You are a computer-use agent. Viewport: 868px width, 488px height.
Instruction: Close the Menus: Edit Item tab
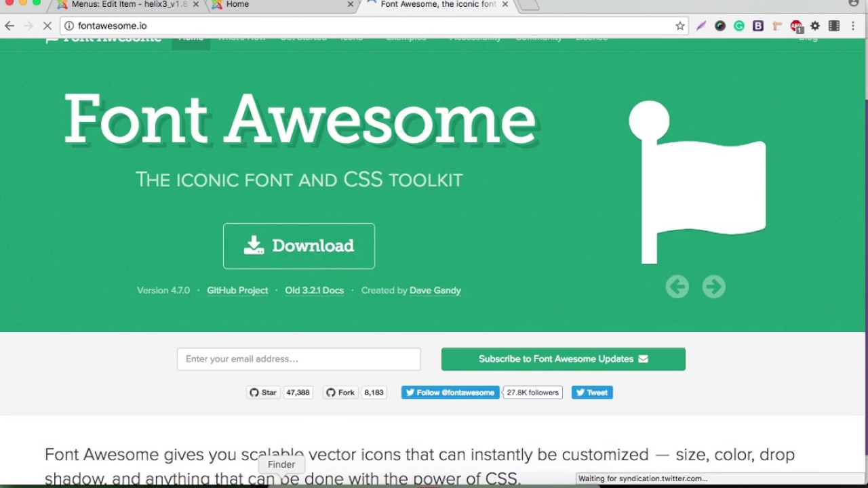[x=197, y=4]
